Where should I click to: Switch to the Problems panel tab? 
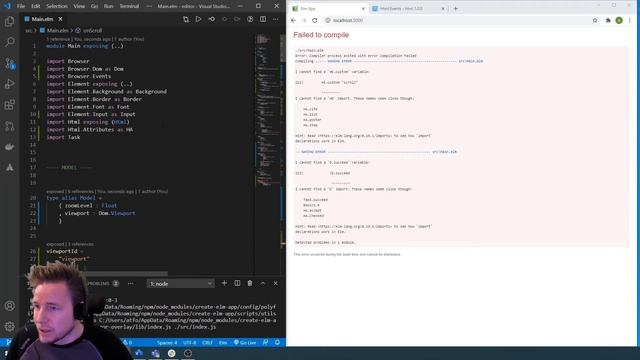[102, 283]
